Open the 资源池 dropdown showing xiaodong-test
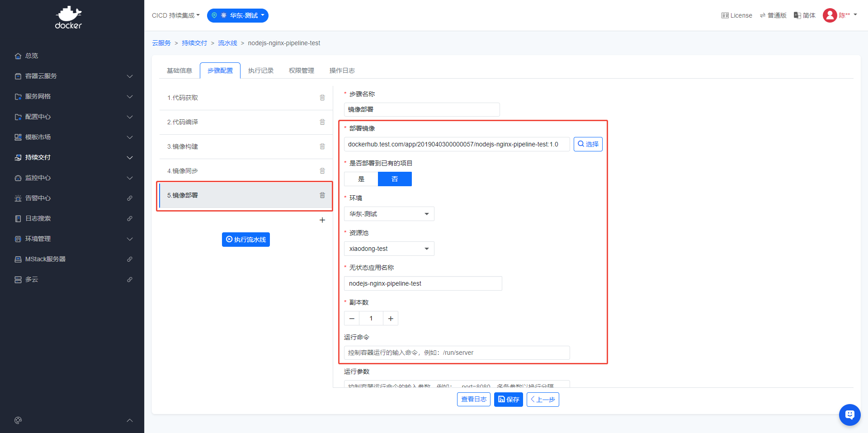The width and height of the screenshot is (868, 433). click(389, 249)
